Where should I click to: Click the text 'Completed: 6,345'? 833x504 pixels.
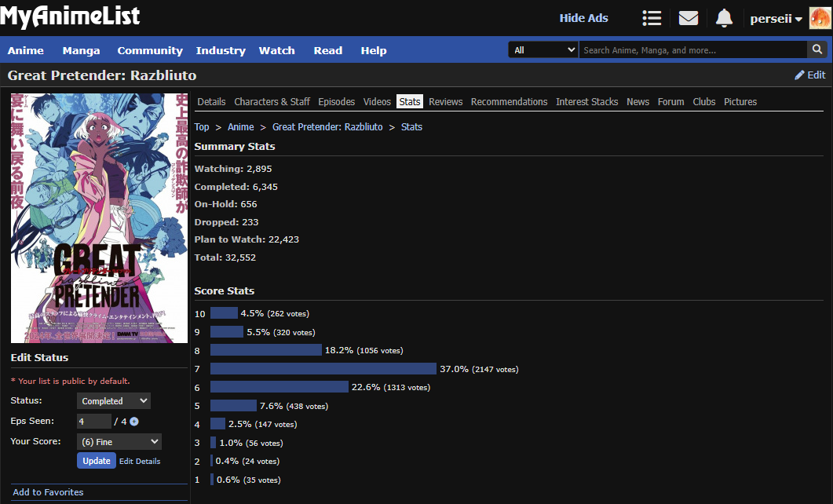(236, 187)
